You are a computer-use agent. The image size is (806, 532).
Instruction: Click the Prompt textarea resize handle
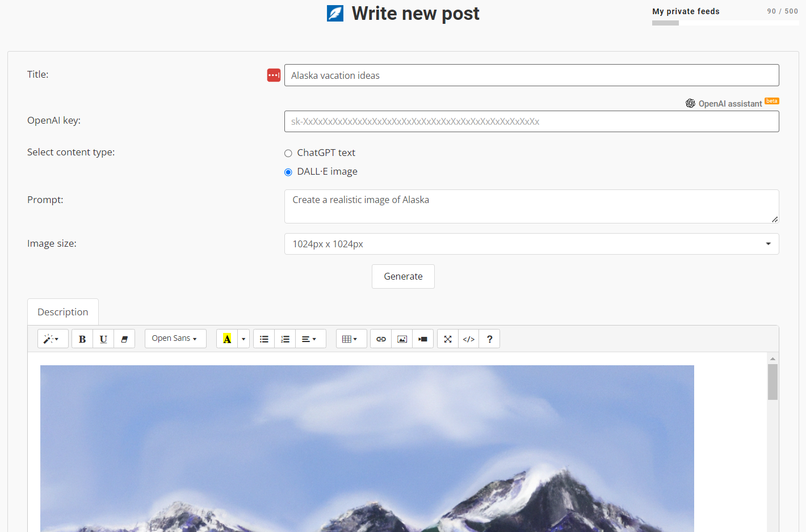(775, 219)
